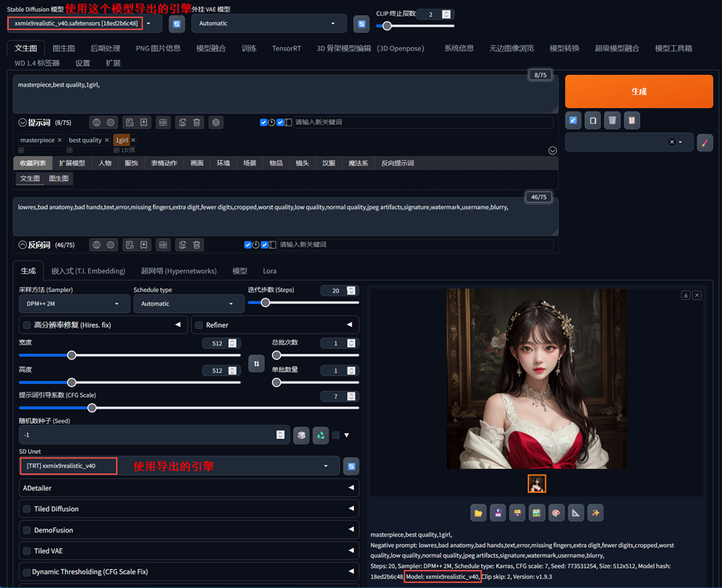Open the 外挂 VAE 模型 dropdown

[x=269, y=24]
